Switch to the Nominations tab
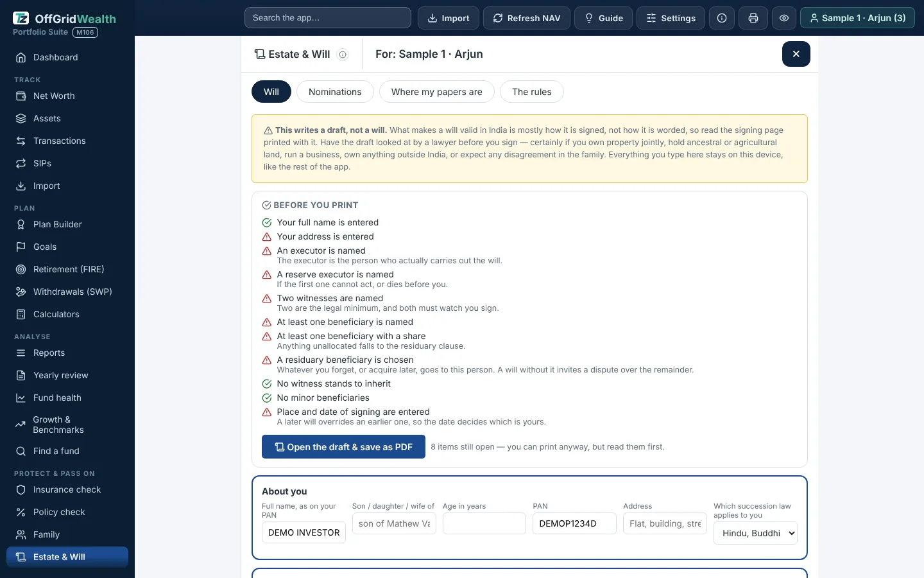Screen dimensions: 924x578 tap(335, 92)
